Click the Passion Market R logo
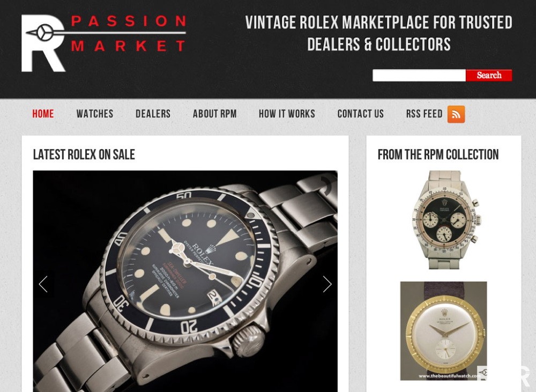Viewport: 536px width, 392px height. tap(103, 43)
